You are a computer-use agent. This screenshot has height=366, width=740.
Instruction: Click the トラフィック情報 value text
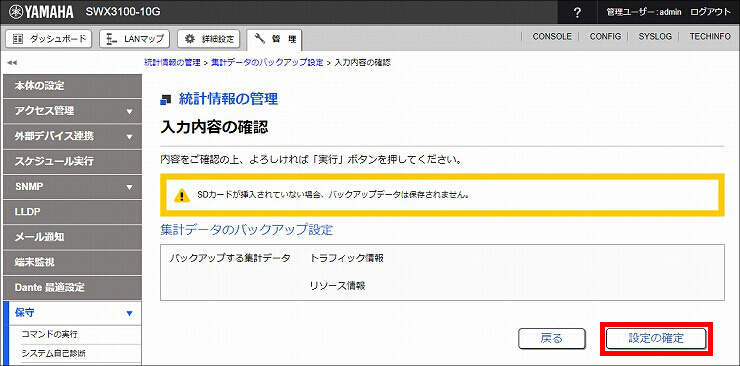pyautogui.click(x=346, y=258)
